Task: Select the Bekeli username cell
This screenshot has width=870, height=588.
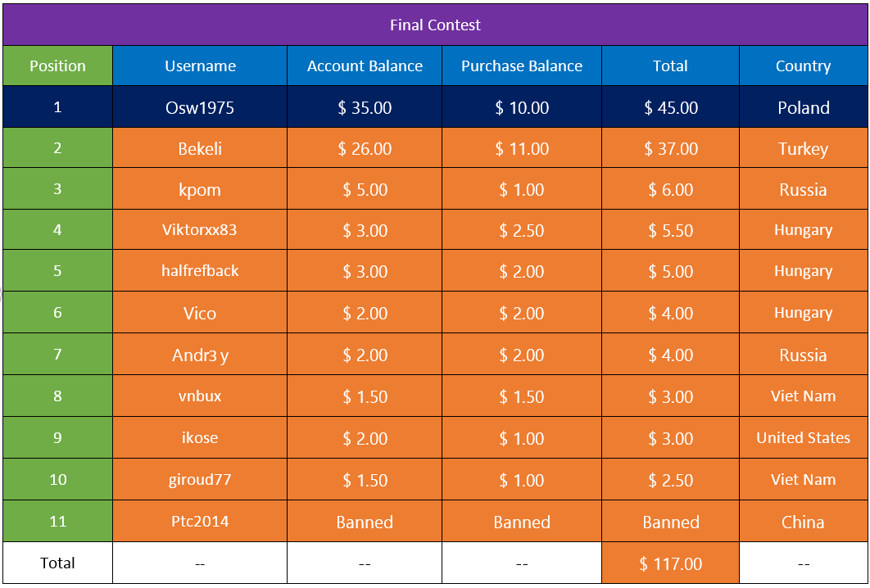Action: [x=200, y=148]
